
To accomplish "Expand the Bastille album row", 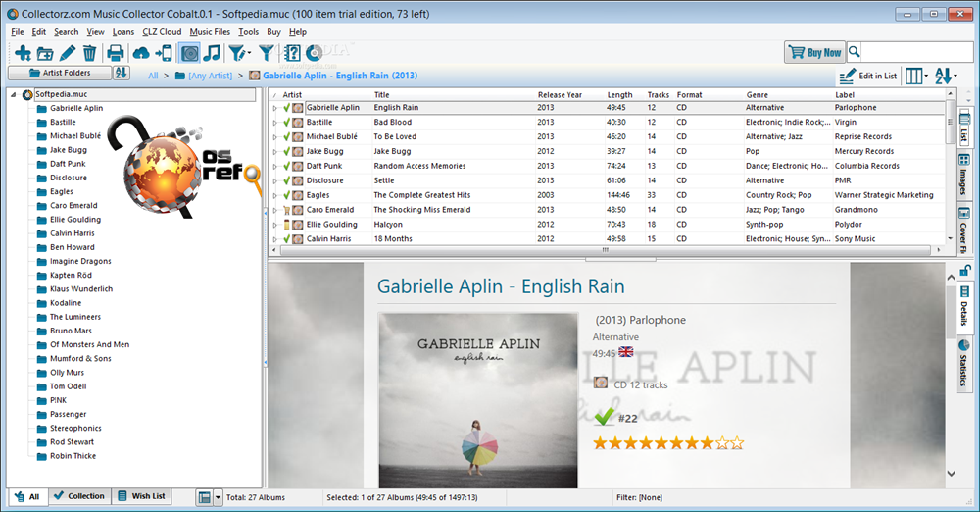I will 275,122.
